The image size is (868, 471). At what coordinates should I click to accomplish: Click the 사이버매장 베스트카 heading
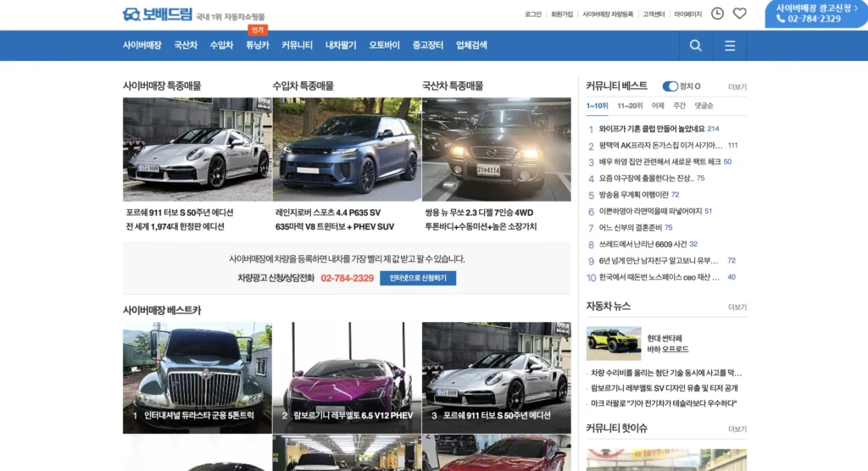pos(162,311)
